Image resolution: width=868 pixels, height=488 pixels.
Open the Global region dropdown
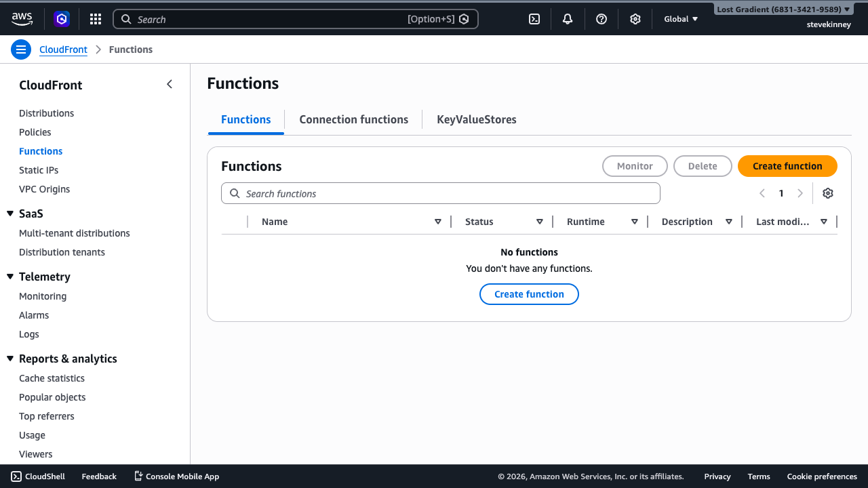681,19
